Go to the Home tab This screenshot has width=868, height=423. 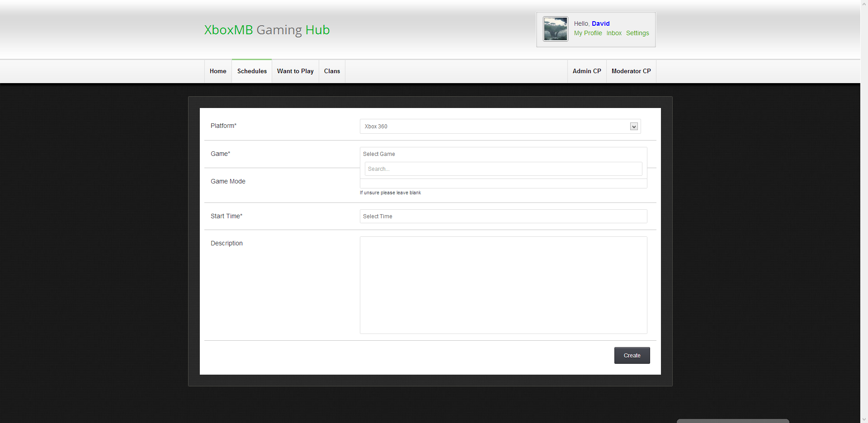218,71
